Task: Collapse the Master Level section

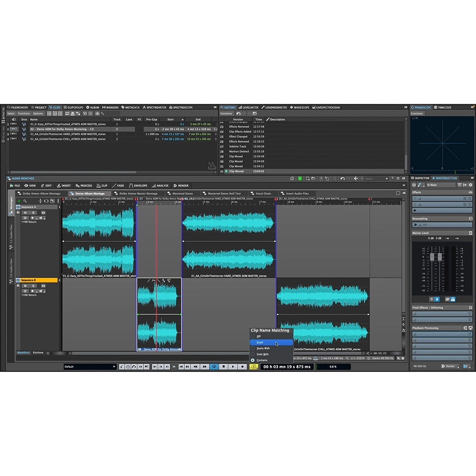Action: (x=470, y=232)
